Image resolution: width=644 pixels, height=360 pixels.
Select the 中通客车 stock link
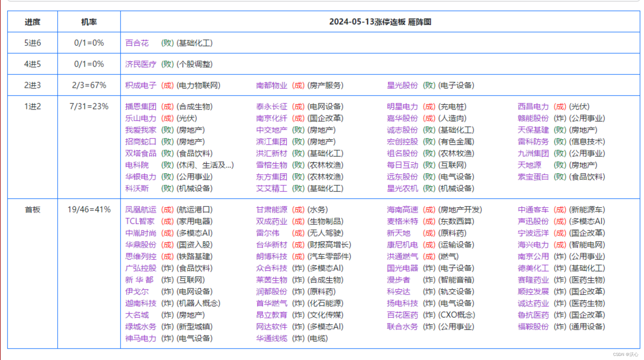(533, 210)
